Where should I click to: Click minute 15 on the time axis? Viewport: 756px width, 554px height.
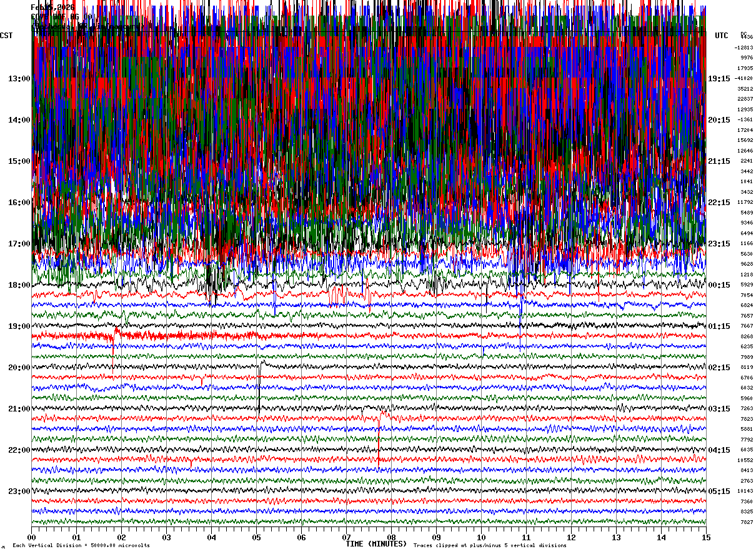pyautogui.click(x=706, y=537)
